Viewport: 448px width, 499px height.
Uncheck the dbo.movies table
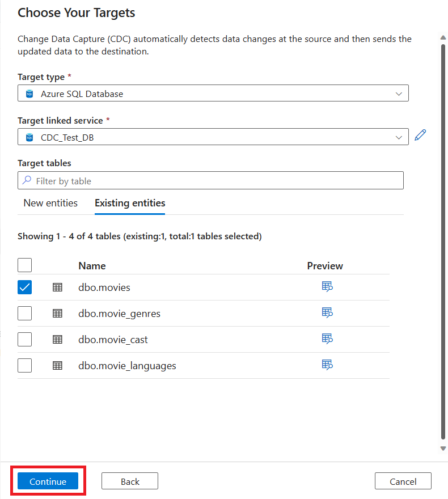click(24, 287)
